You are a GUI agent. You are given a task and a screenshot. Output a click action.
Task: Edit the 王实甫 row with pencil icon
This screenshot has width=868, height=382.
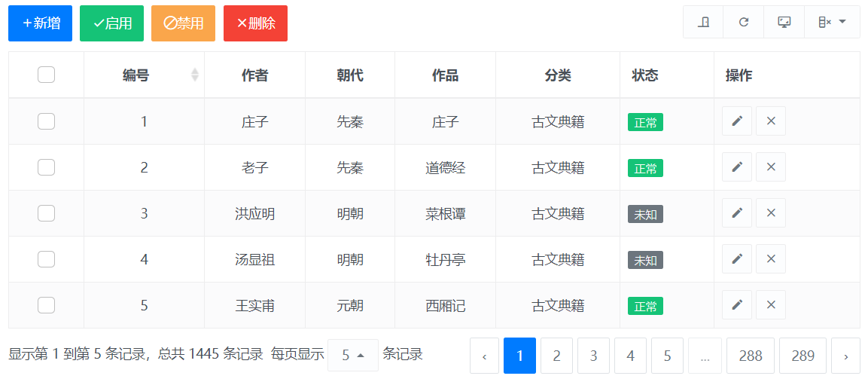pos(737,305)
